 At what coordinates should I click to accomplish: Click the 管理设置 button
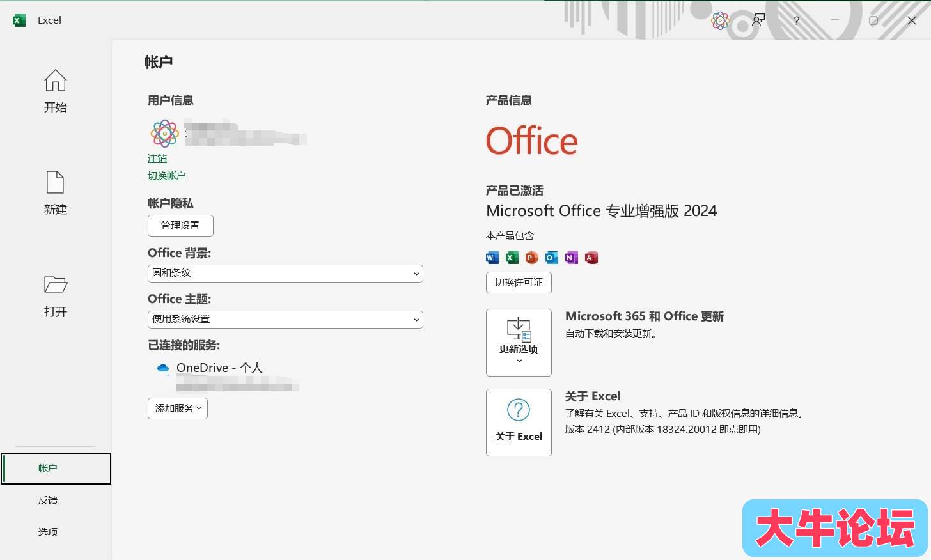[x=180, y=226]
